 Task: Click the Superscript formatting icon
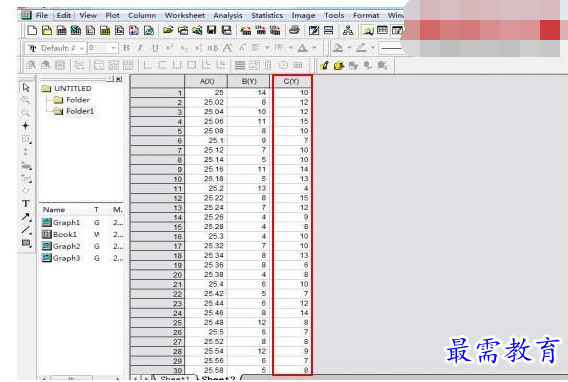tap(169, 48)
